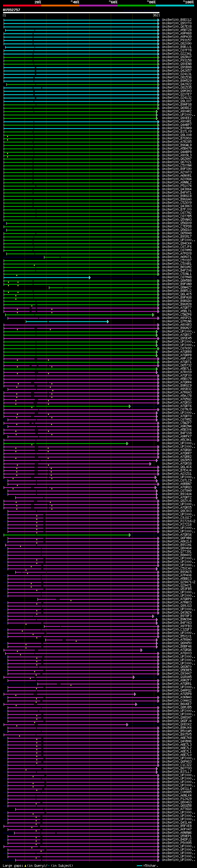Select the UniRef100_P27216-2 label
Screen dimensions: 197x868
pos(179,521)
